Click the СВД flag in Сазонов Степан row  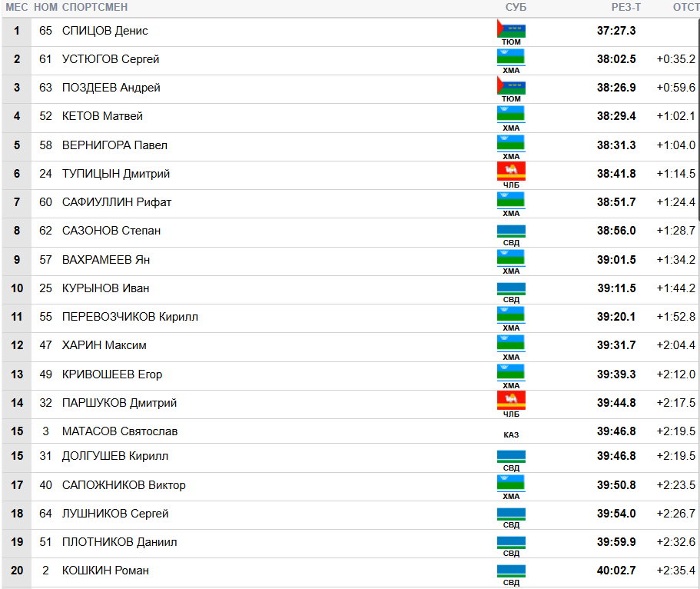pyautogui.click(x=511, y=231)
